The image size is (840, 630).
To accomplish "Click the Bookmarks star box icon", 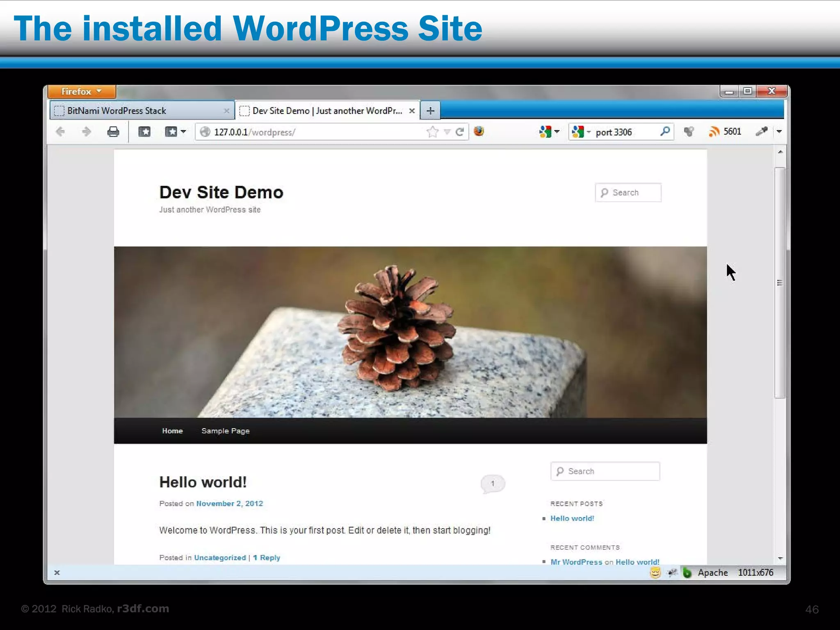I will point(144,132).
